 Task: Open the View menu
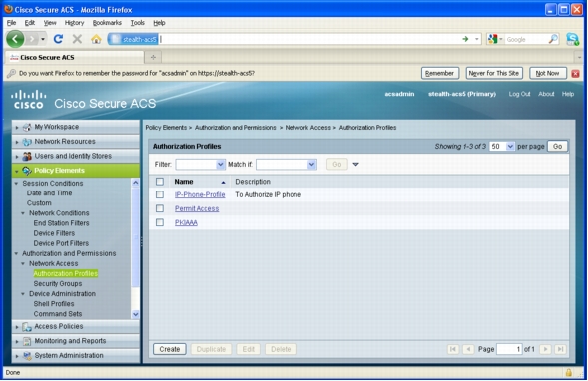[x=50, y=23]
